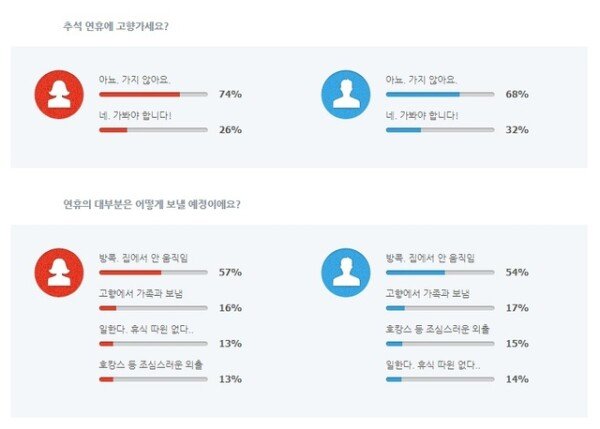Click the red female avatar under the 추석 연휴에 고향가세요 question

[x=57, y=94]
